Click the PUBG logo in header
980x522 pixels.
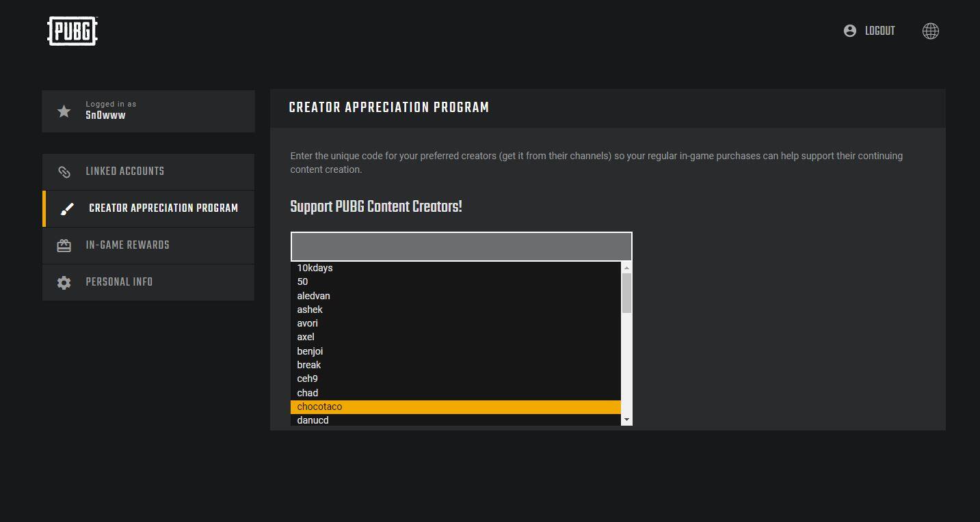72,31
